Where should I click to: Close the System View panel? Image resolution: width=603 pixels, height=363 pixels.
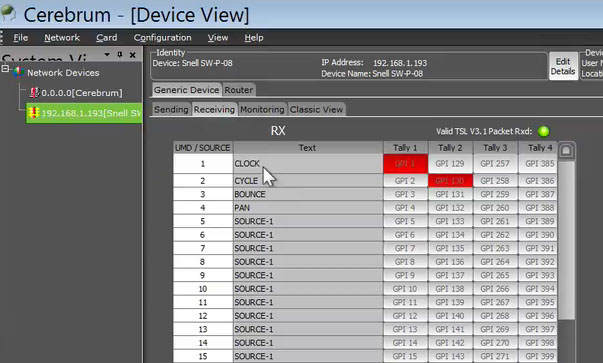coord(133,55)
